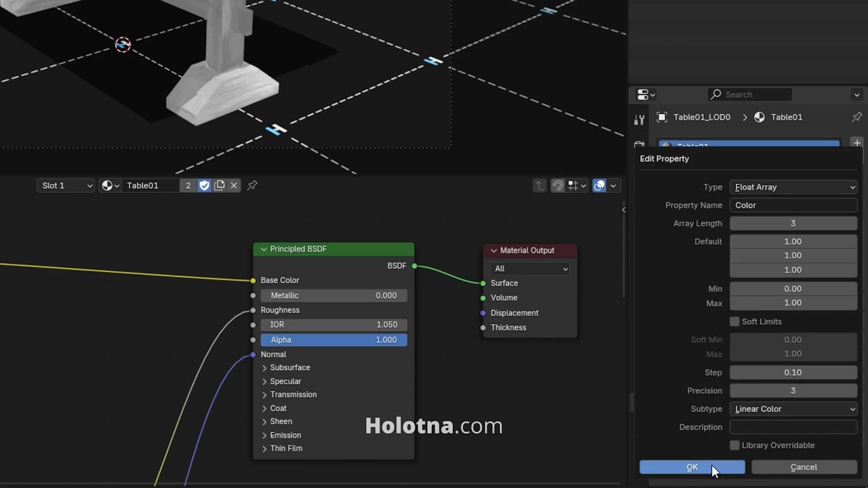The height and width of the screenshot is (488, 868).
Task: Open the Material Output target dropdown All
Action: 530,269
